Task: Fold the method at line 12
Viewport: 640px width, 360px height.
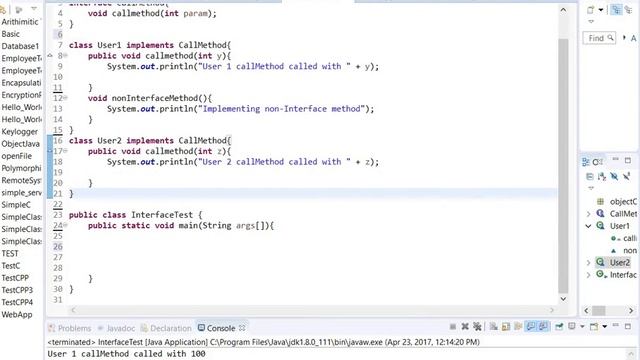Action: (x=65, y=98)
